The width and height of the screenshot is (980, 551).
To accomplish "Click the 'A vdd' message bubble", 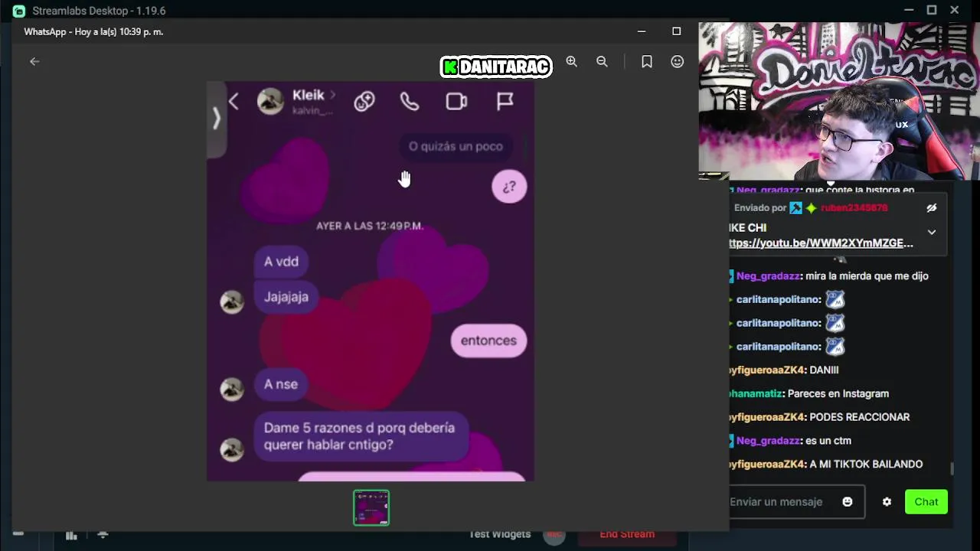I will point(281,262).
